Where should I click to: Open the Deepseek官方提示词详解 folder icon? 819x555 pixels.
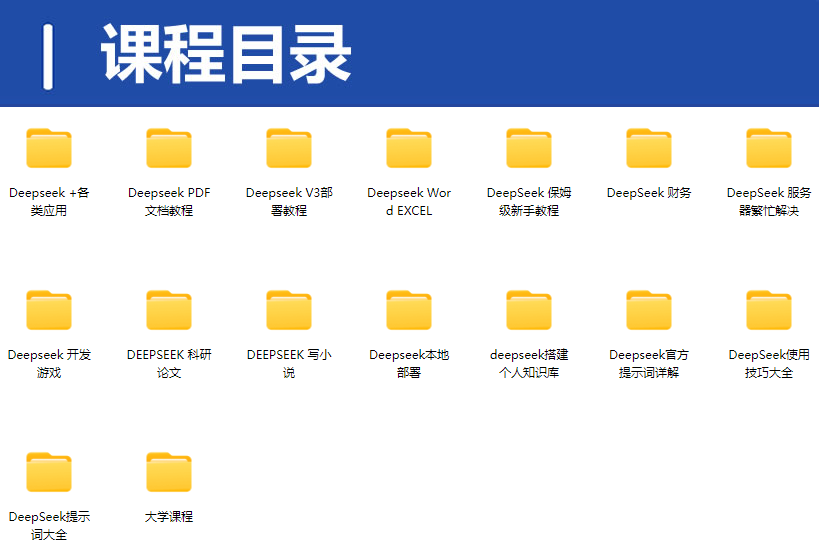pos(649,310)
